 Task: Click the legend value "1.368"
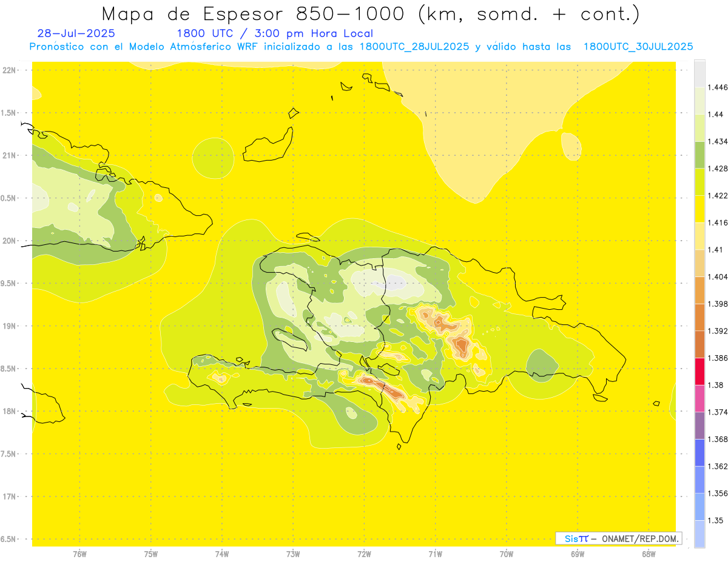point(719,439)
